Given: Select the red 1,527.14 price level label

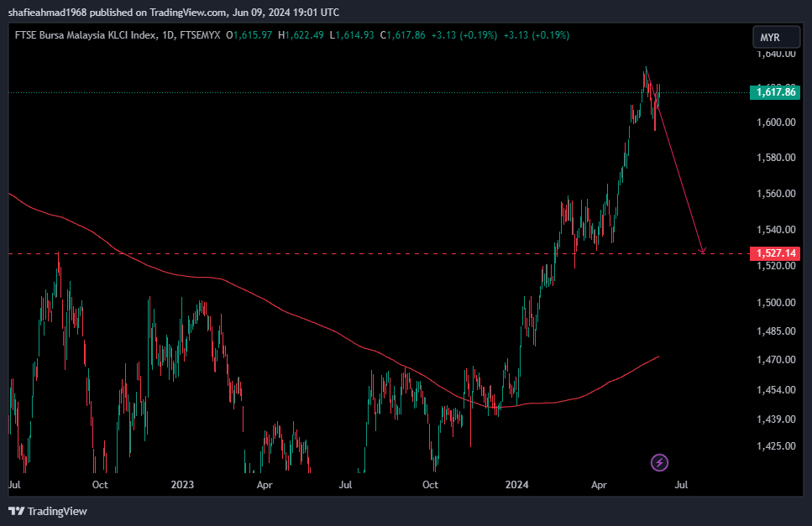Looking at the screenshot, I should click(x=775, y=253).
